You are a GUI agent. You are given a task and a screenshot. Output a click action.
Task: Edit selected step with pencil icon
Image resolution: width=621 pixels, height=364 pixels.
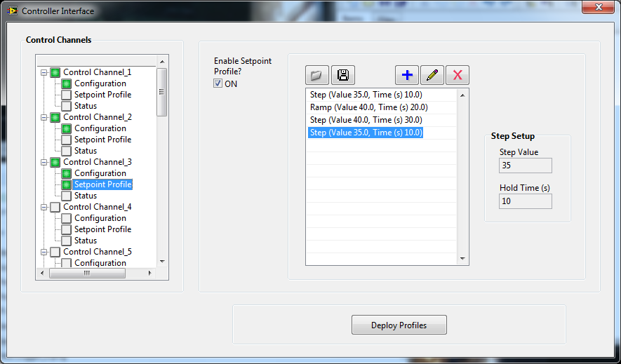[432, 75]
